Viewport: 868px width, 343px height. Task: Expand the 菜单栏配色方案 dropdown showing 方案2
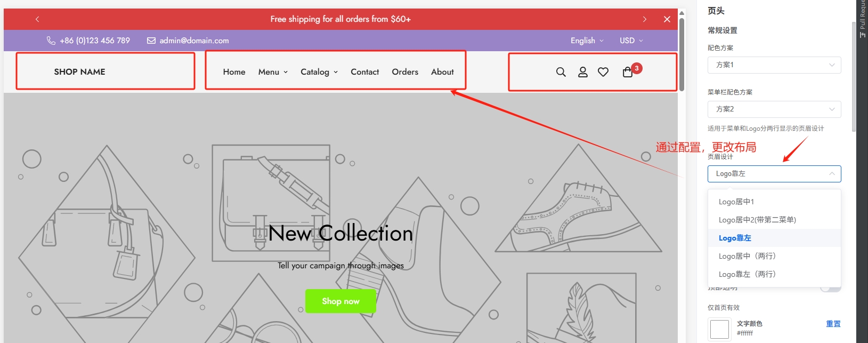coord(774,109)
